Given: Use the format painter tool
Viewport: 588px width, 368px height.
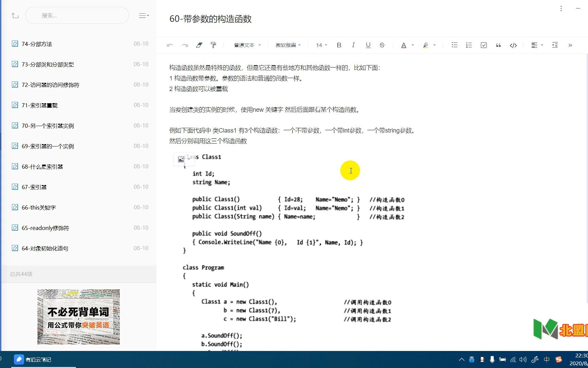Looking at the screenshot, I should (x=213, y=45).
